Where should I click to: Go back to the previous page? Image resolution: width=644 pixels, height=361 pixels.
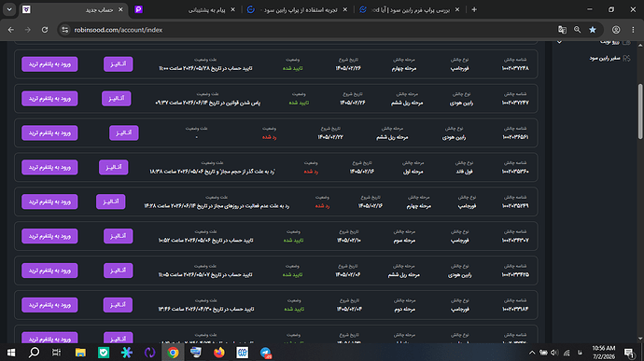click(11, 30)
